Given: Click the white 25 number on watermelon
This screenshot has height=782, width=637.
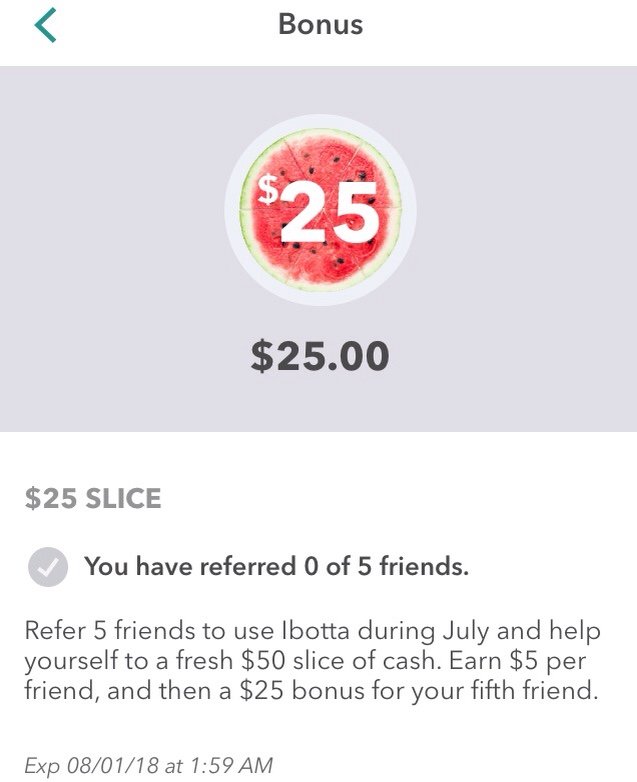Looking at the screenshot, I should (330, 213).
